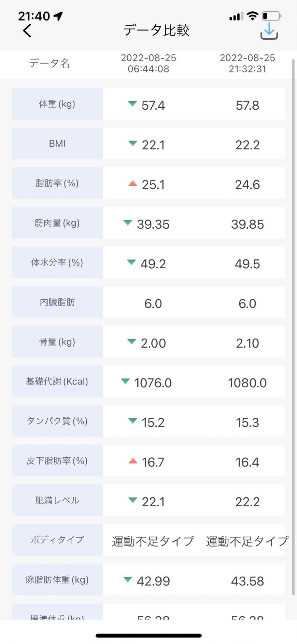Viewport: 297px width, 644px height.
Task: Tap the back arrow icon
Action: pyautogui.click(x=27, y=30)
